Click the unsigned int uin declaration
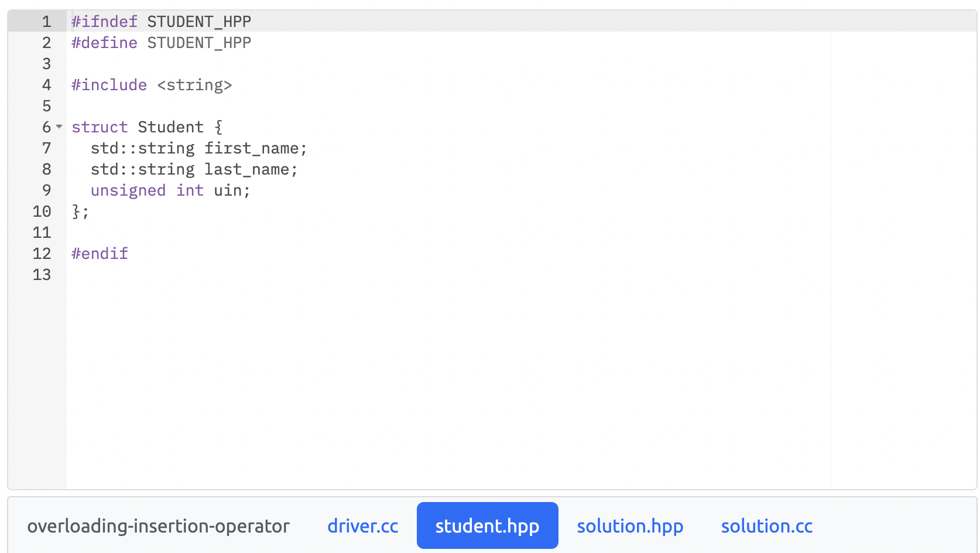Image resolution: width=980 pixels, height=553 pixels. [x=170, y=190]
